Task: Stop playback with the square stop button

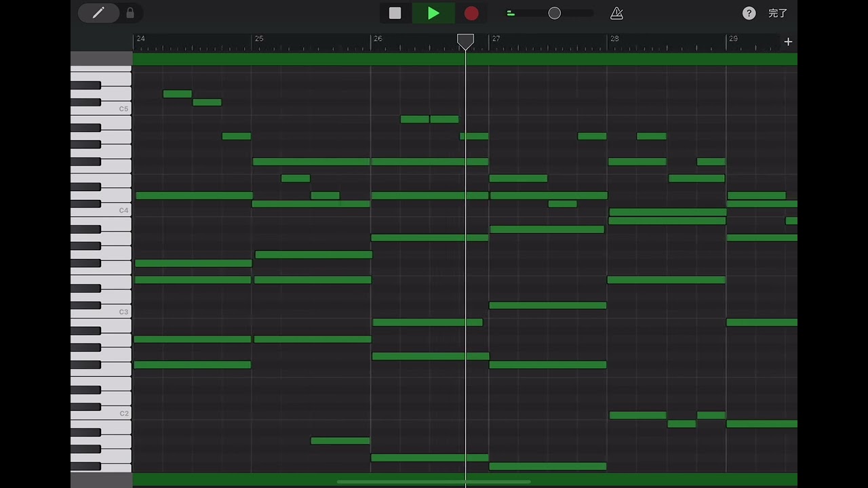Action: pyautogui.click(x=395, y=13)
